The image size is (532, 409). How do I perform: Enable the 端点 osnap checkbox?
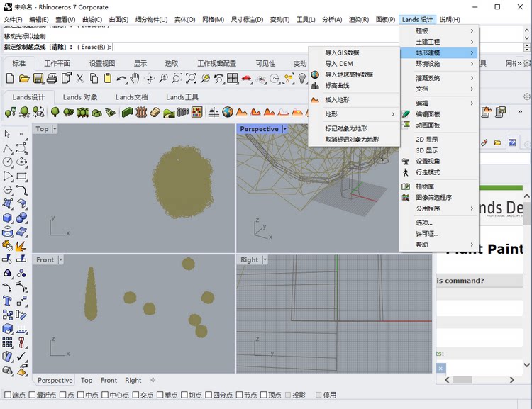pyautogui.click(x=8, y=395)
